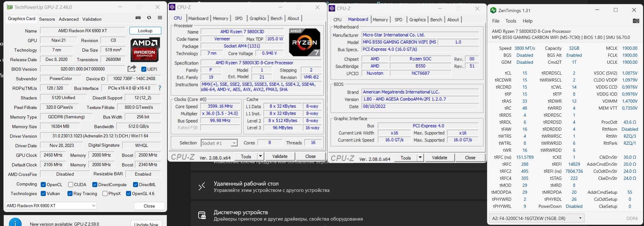This screenshot has width=644, height=226.
Task: Open the GPU selection dropdown in GPU-Z
Action: click(51, 206)
